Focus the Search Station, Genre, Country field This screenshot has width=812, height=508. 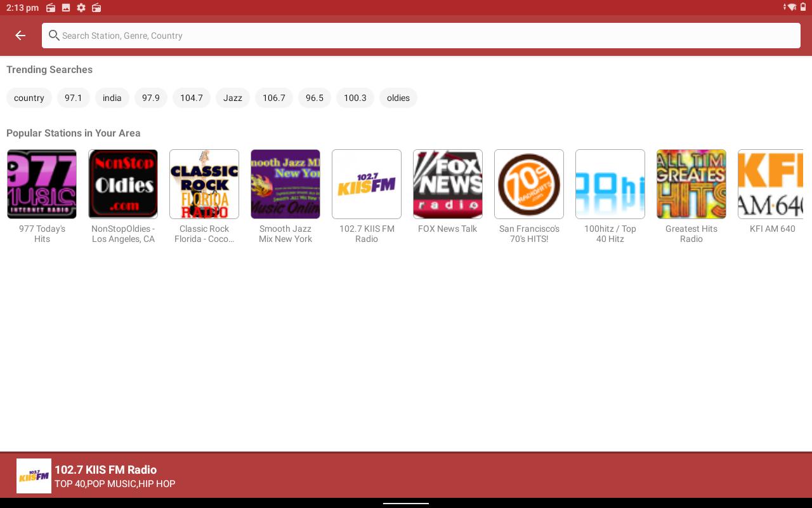421,36
